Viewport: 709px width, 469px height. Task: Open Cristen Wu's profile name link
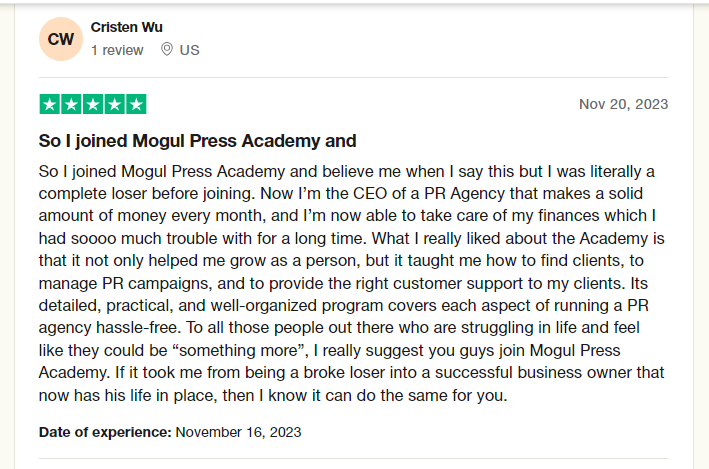pyautogui.click(x=127, y=27)
